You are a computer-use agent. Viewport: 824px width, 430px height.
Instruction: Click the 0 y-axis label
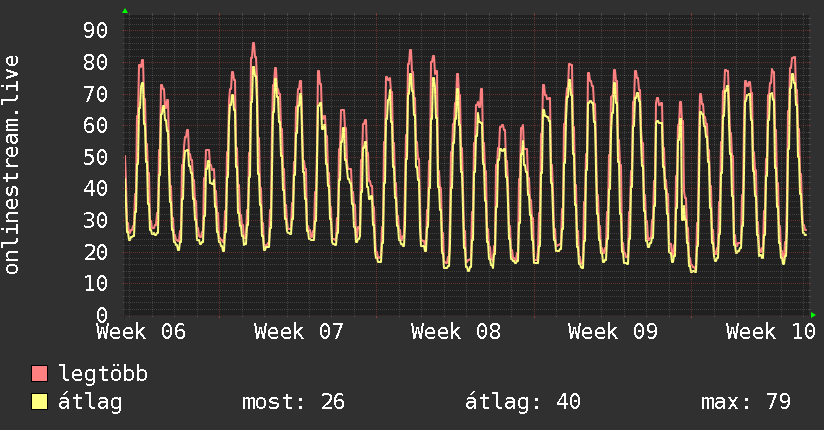pyautogui.click(x=102, y=315)
